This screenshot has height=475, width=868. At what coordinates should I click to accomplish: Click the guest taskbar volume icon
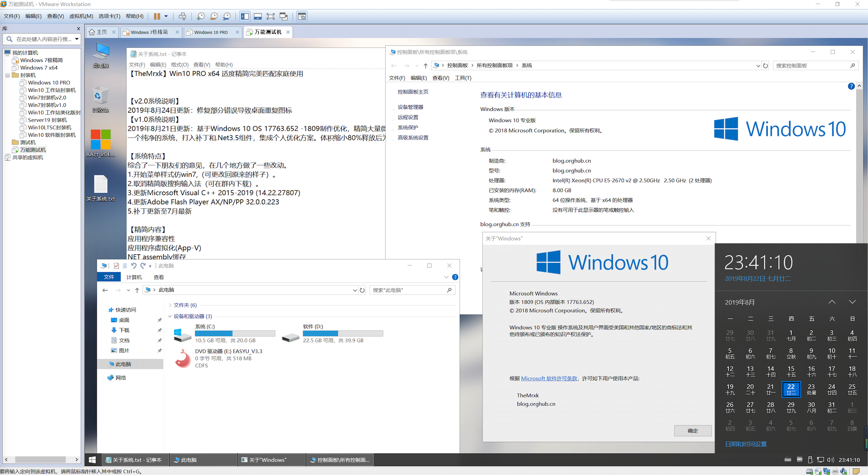tap(831, 460)
